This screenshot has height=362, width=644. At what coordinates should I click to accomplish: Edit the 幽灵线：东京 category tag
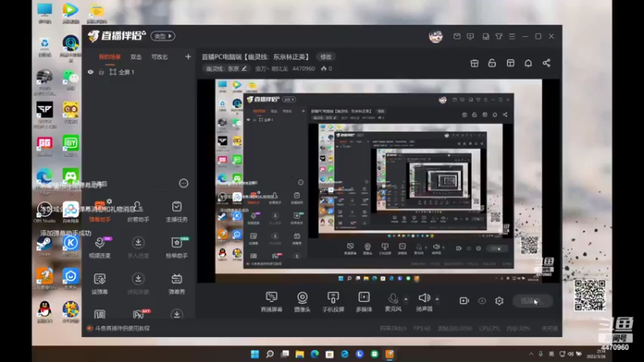click(x=227, y=68)
